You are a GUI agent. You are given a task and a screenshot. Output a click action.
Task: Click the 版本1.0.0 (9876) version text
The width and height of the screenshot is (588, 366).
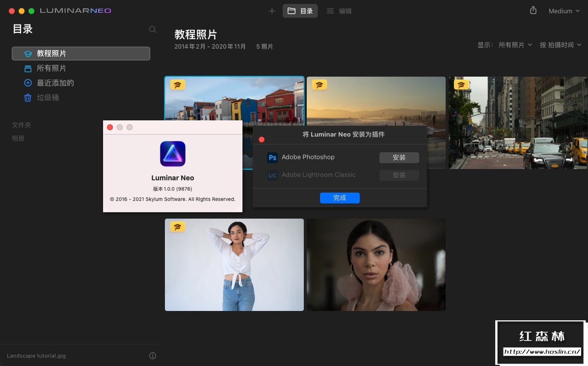[172, 189]
